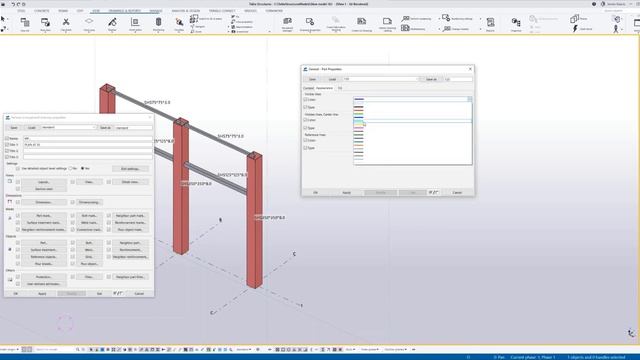Click the lightning bolt icon in ribbon right

point(575,29)
